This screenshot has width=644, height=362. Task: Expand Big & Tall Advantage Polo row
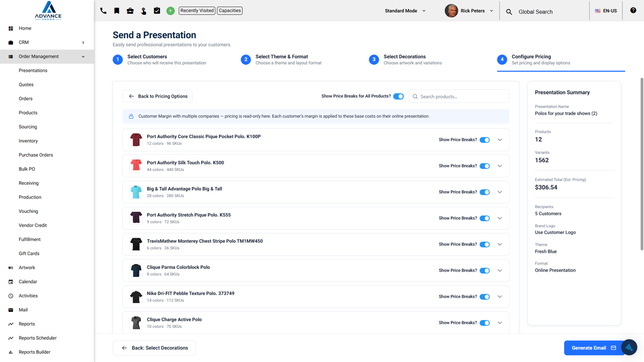500,192
